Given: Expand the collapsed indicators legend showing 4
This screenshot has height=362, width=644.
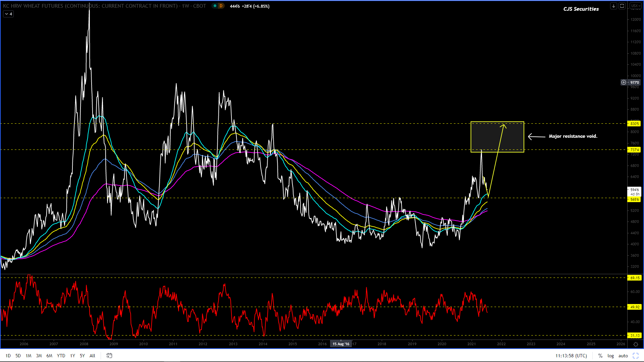Looking at the screenshot, I should [8, 14].
